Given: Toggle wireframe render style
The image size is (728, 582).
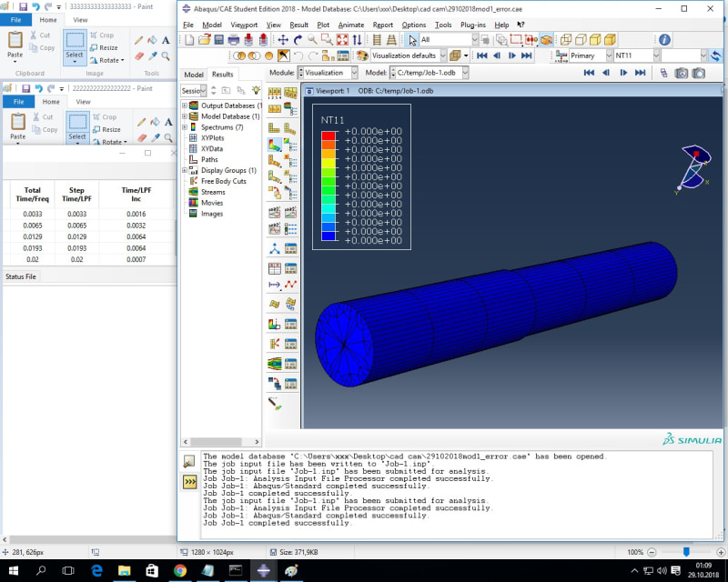Looking at the screenshot, I should pyautogui.click(x=565, y=40).
